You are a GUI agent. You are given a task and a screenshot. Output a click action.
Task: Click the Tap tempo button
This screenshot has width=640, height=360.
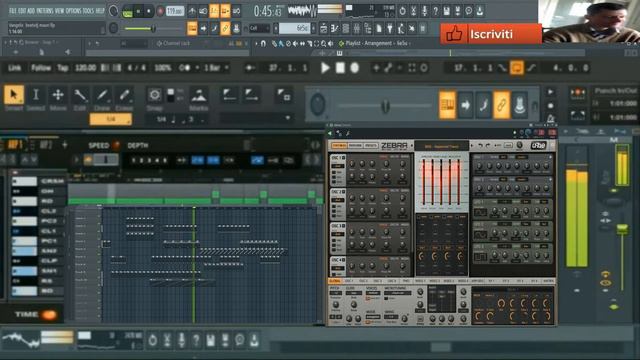(x=62, y=68)
